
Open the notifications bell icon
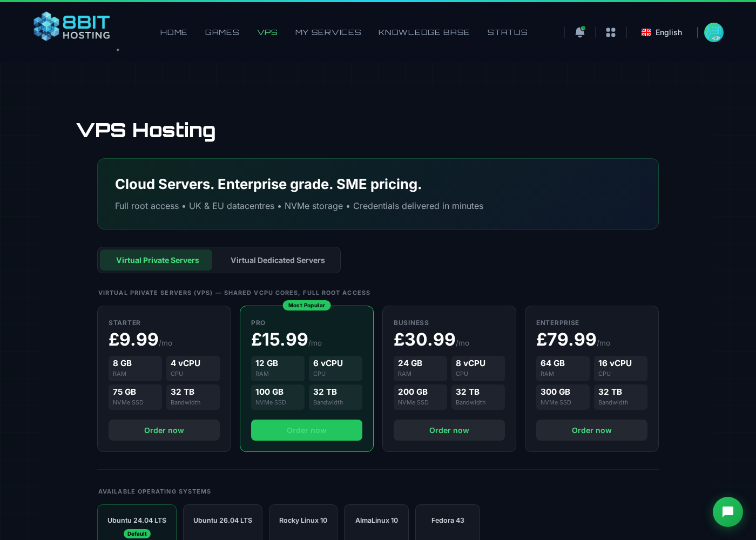pyautogui.click(x=580, y=32)
